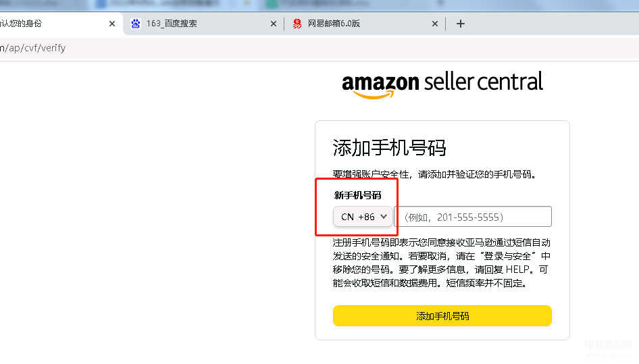The height and width of the screenshot is (364, 639).
Task: Click the NetEase mail icon on the tab
Action: coord(297,24)
